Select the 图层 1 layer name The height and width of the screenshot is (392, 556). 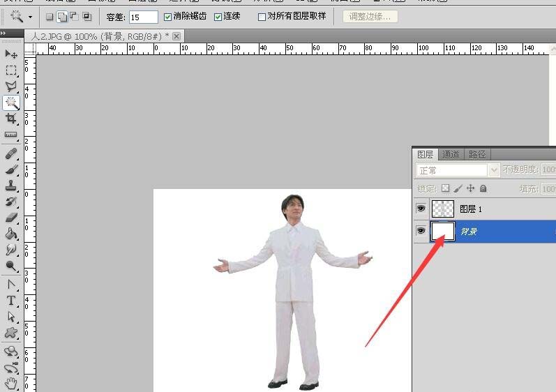coord(471,209)
